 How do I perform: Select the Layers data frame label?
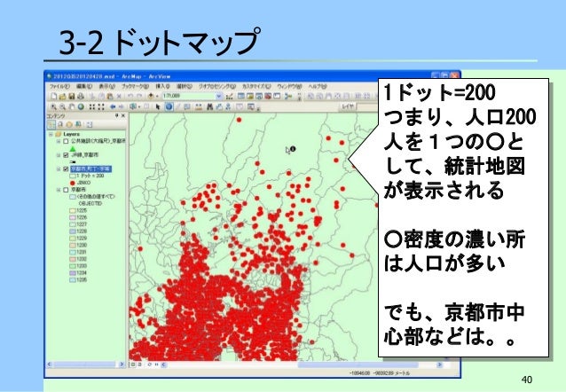tap(72, 134)
